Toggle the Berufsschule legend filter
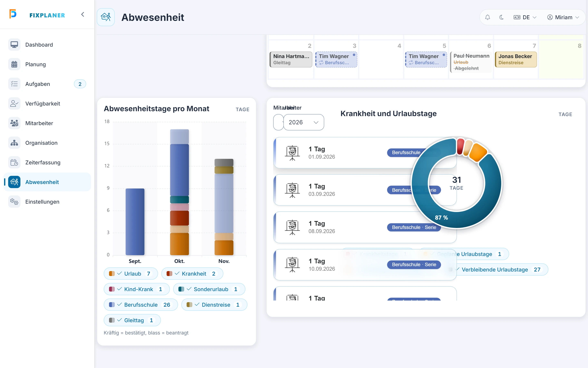Image resolution: width=588 pixels, height=368 pixels. click(141, 305)
